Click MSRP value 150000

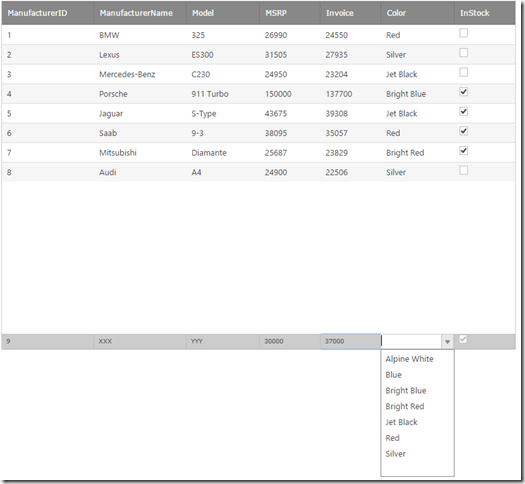[290, 94]
